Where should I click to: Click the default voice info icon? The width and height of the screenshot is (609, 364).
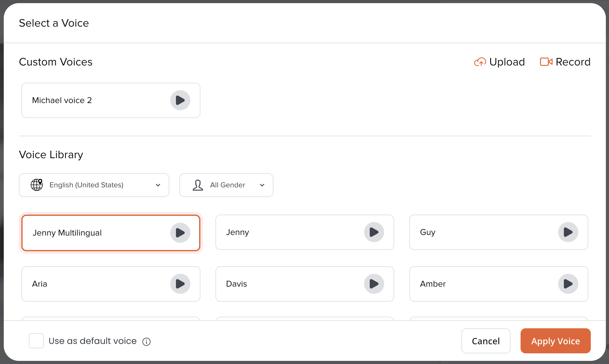(146, 341)
